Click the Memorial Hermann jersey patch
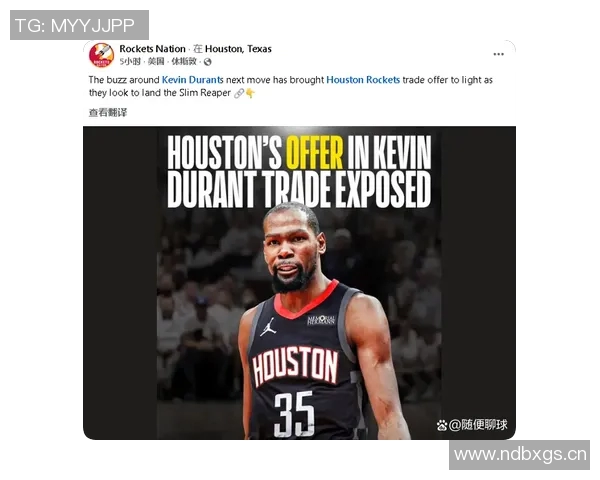 click(x=321, y=320)
